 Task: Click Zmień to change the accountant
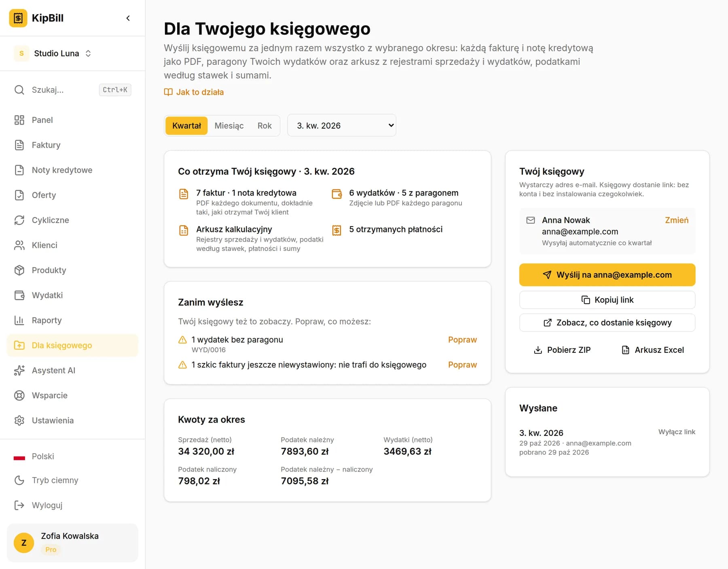point(677,220)
